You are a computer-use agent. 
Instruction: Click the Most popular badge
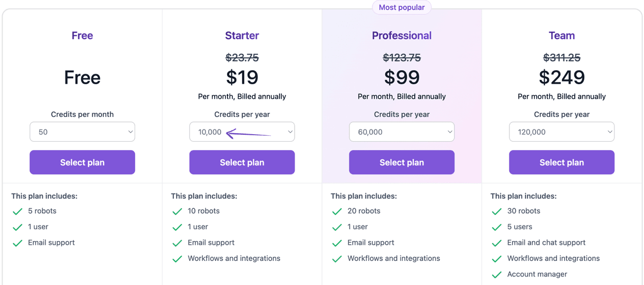(x=401, y=8)
